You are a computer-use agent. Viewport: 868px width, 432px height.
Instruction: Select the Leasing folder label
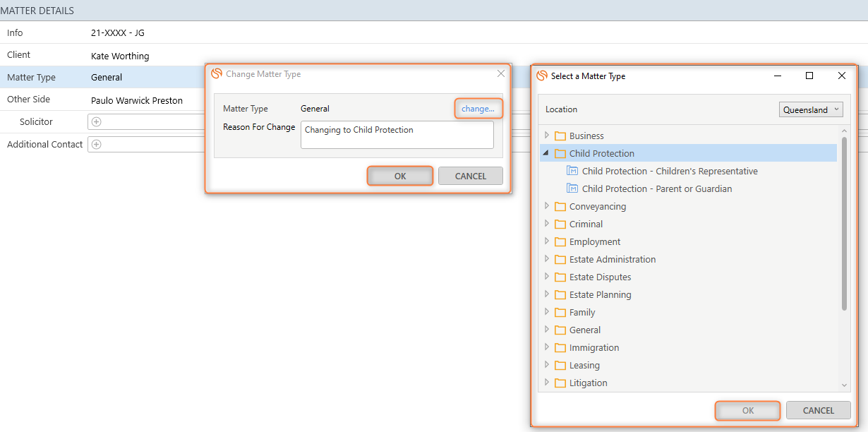pyautogui.click(x=584, y=365)
